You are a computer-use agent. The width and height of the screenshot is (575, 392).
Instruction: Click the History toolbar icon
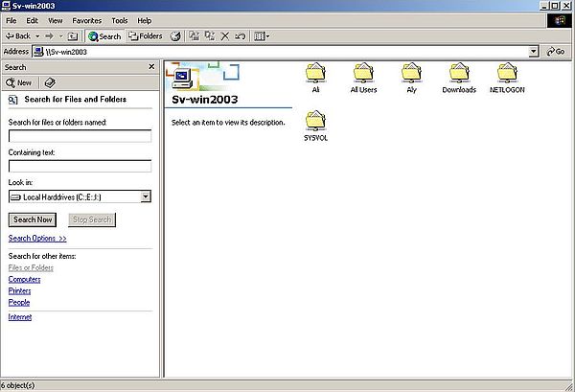(175, 36)
